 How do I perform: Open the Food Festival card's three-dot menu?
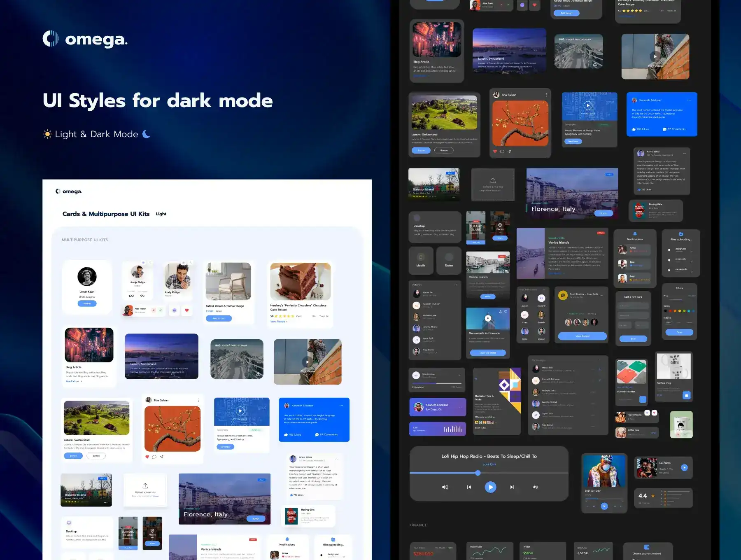pos(602,295)
